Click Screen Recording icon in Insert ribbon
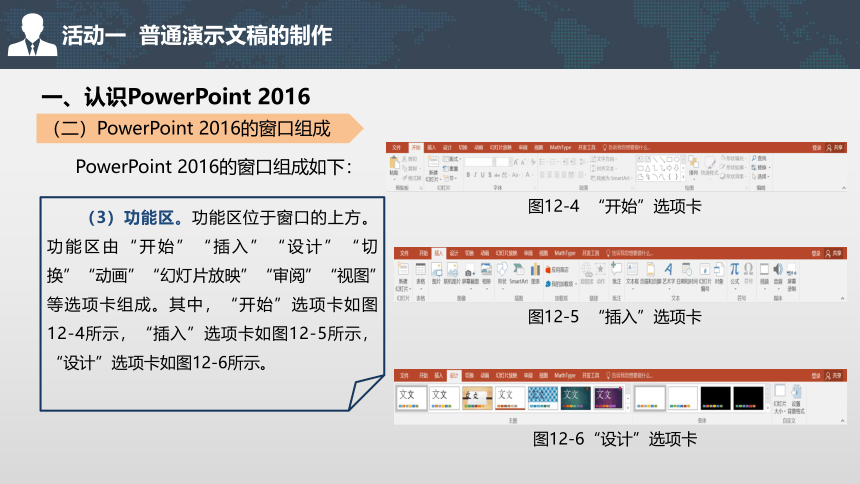This screenshot has width=860, height=484. pyautogui.click(x=791, y=269)
